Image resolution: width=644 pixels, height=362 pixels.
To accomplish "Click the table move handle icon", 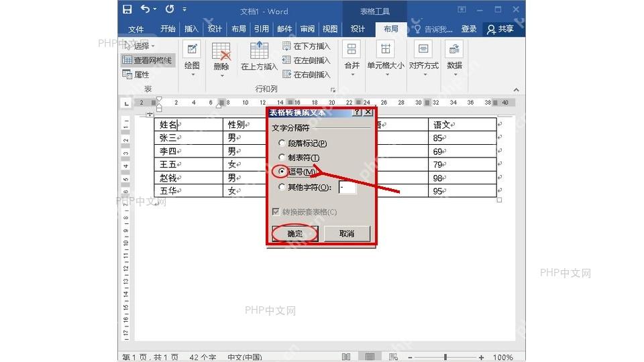I will tap(150, 114).
